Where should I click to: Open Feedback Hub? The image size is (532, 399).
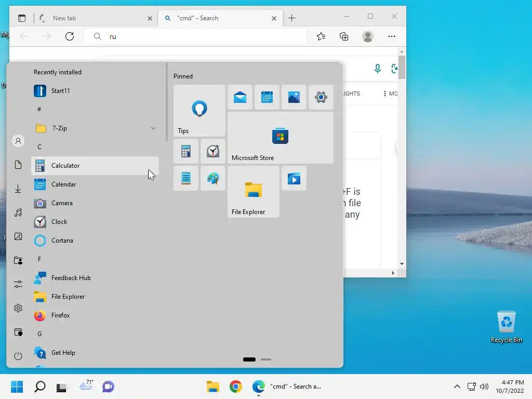[x=95, y=278]
